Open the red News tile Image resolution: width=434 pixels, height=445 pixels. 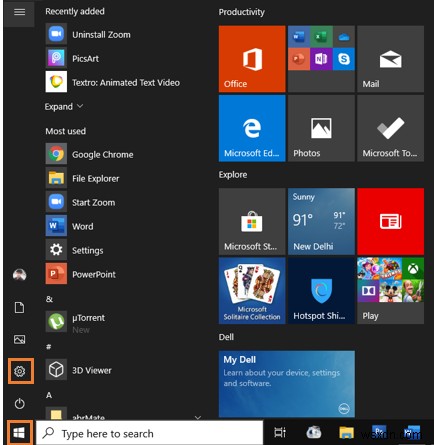click(x=390, y=221)
